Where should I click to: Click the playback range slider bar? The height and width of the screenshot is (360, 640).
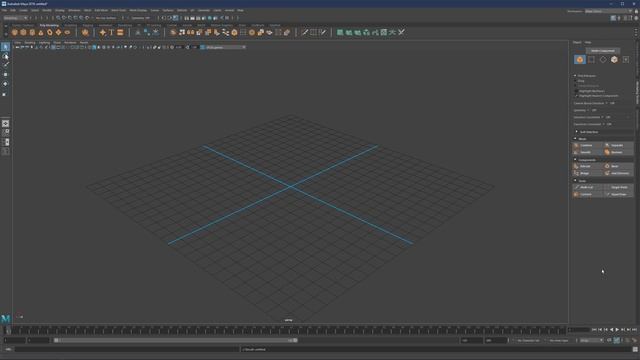click(176, 340)
